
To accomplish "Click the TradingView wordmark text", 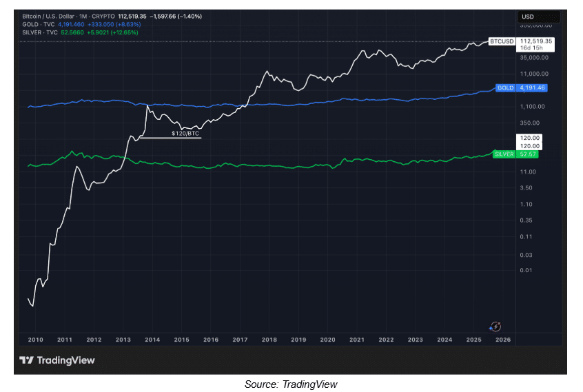I will tap(65, 360).
